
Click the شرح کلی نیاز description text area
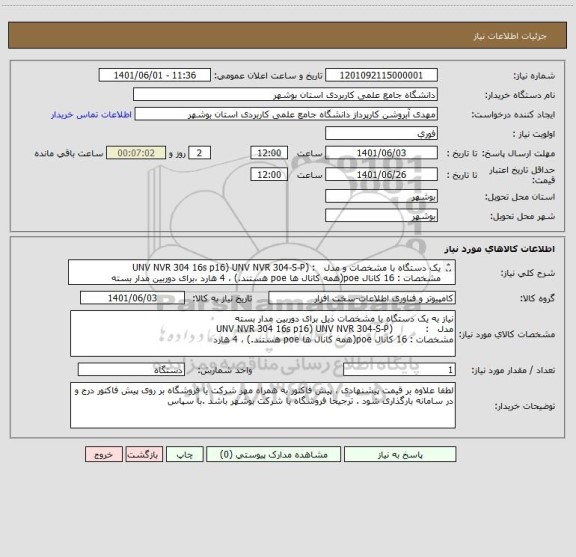262,272
